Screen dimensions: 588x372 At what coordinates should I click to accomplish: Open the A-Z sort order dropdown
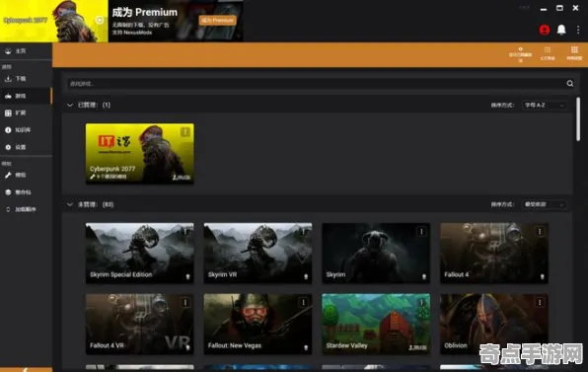(545, 105)
